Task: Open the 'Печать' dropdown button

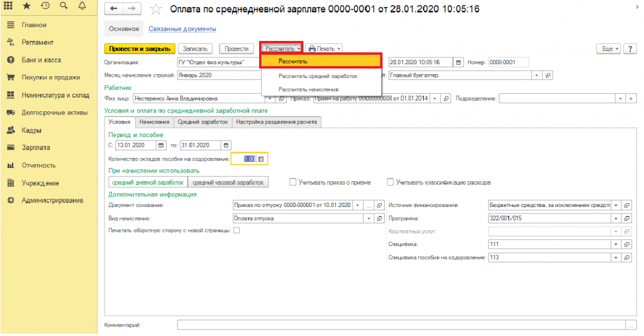Action: pos(325,48)
